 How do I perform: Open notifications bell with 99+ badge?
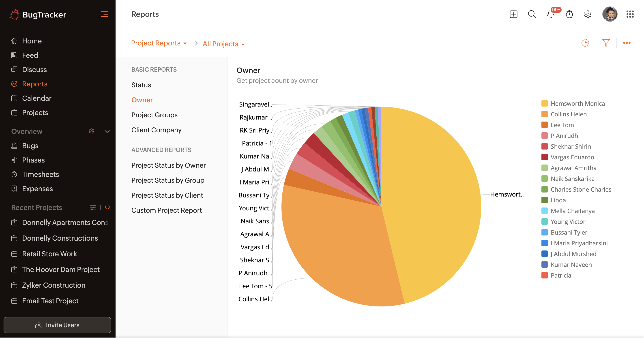(x=550, y=14)
